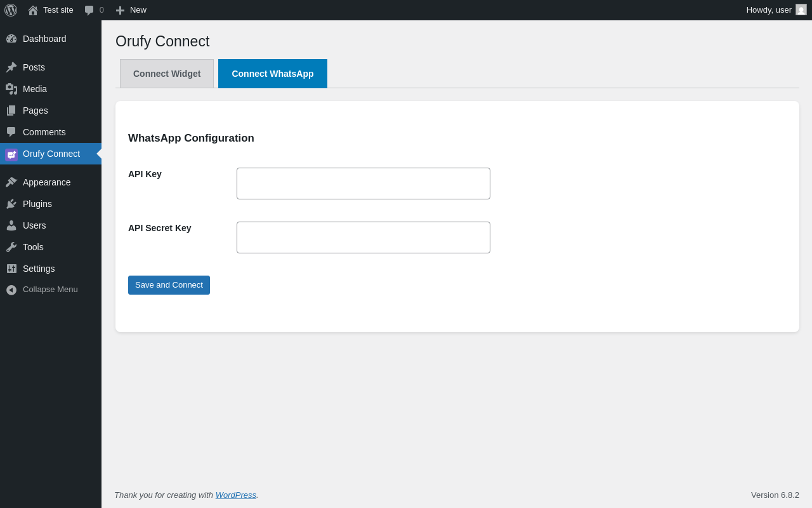Viewport: 812px width, 508px height.
Task: Follow the WordPress footer link
Action: point(236,495)
